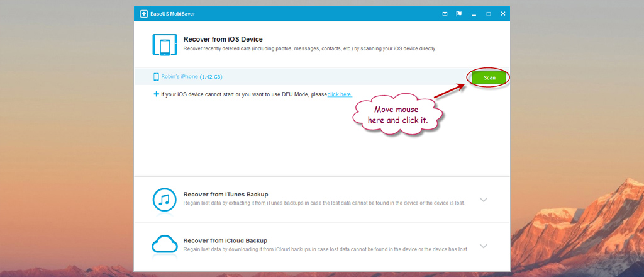Click the EaseUS MobiSaver logo icon in the title bar
The width and height of the screenshot is (644, 277).
(x=144, y=14)
